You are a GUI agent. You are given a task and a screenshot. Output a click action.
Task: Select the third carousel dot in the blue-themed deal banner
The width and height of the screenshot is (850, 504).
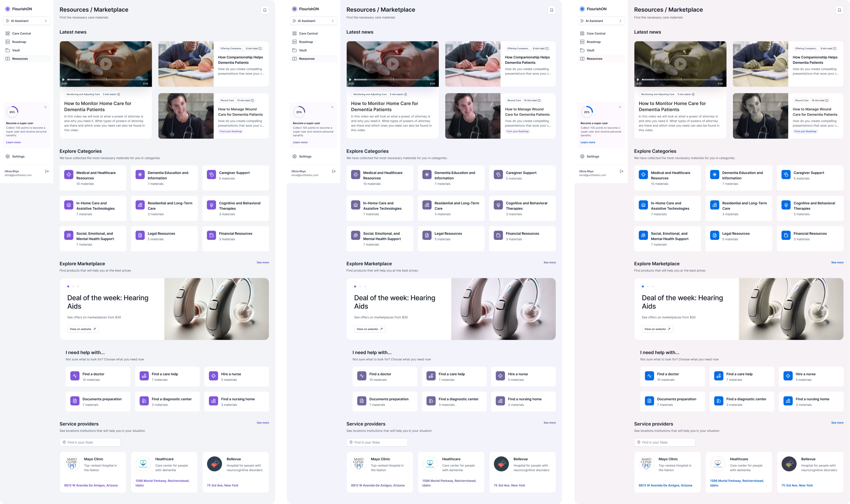point(653,287)
